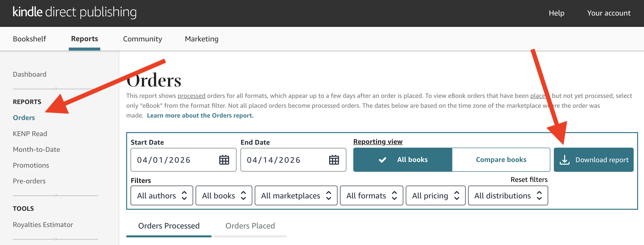The width and height of the screenshot is (644, 245).
Task: Select the All books reporting view
Action: click(403, 159)
